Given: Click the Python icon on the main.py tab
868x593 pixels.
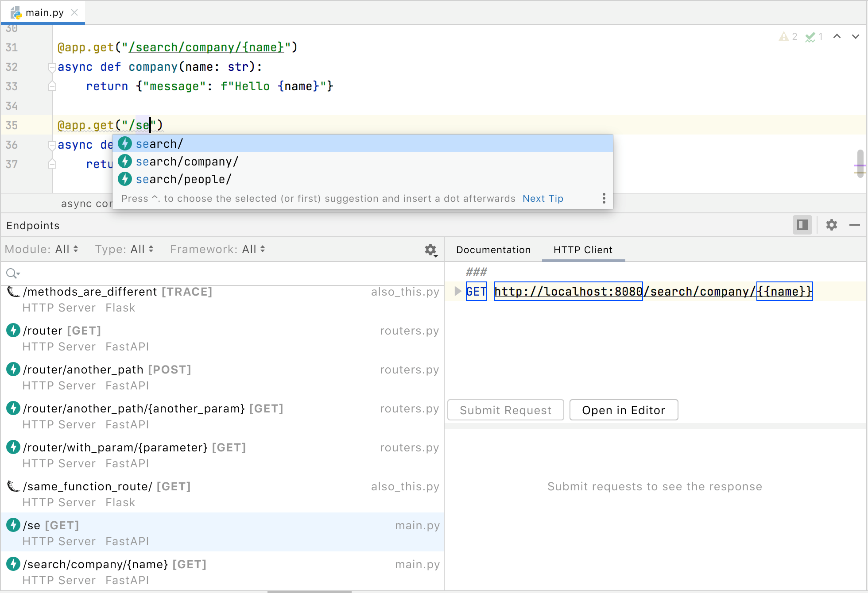Looking at the screenshot, I should pyautogui.click(x=17, y=12).
